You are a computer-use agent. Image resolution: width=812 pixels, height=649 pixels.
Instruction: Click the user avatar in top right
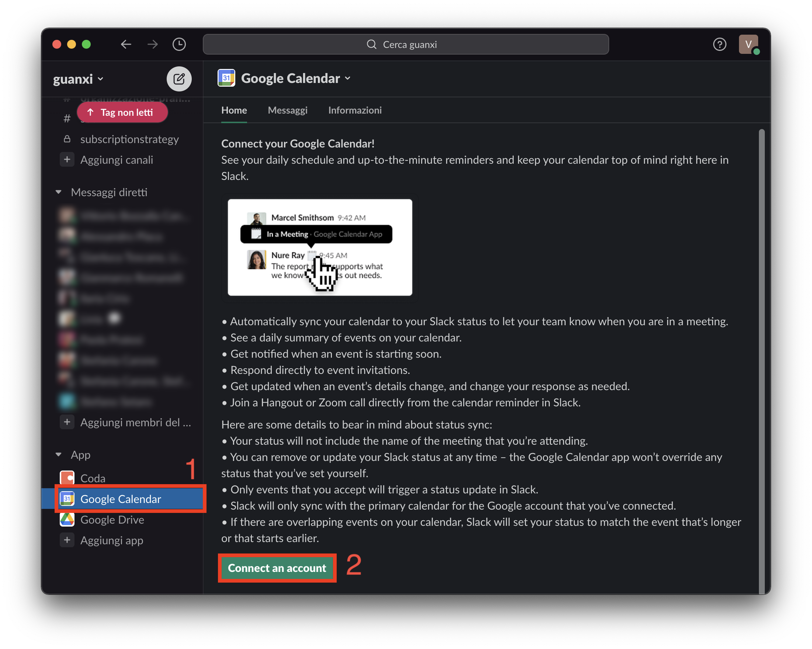(748, 45)
